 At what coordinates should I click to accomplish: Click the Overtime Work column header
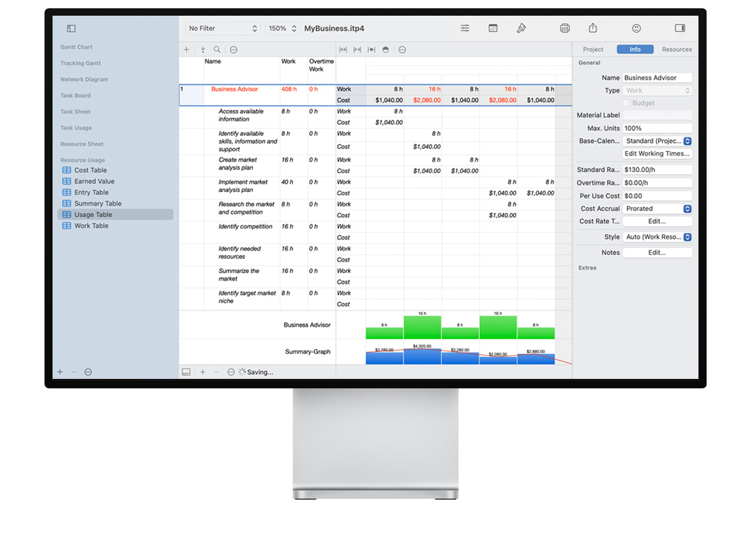tap(322, 65)
